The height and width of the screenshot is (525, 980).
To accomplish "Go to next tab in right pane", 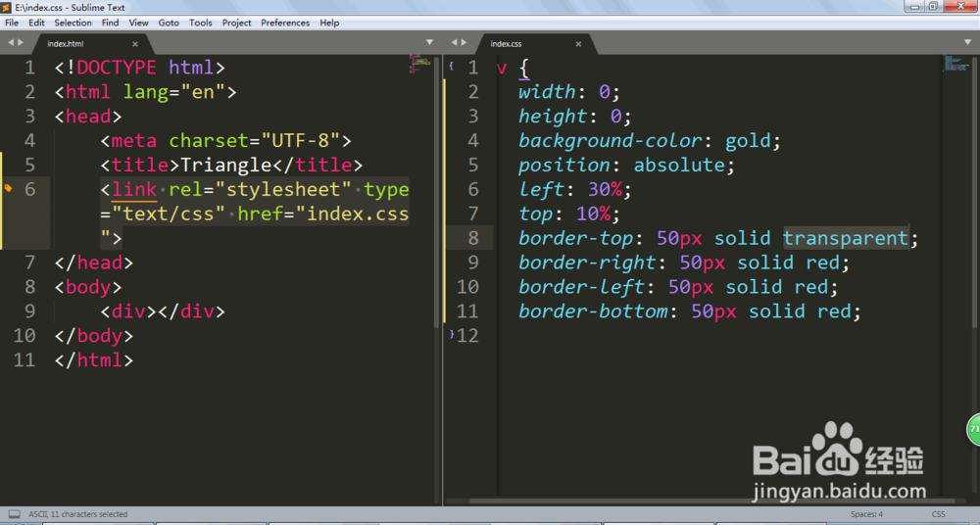I will pos(464,42).
